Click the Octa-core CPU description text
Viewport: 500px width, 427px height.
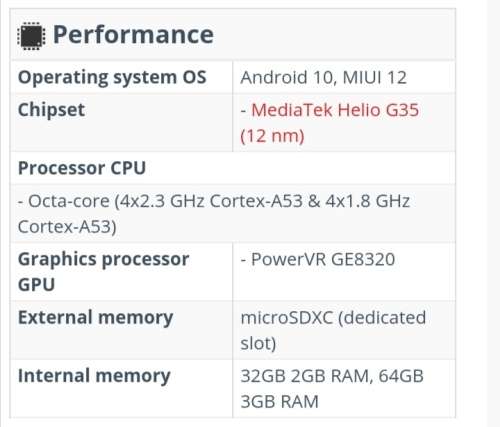click(x=214, y=214)
